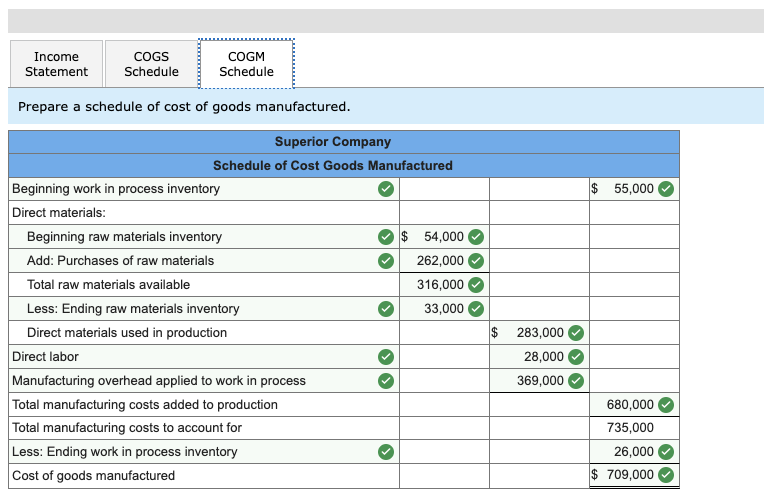Click the check icon next to 33,000
The image size is (764, 497).
[x=476, y=308]
